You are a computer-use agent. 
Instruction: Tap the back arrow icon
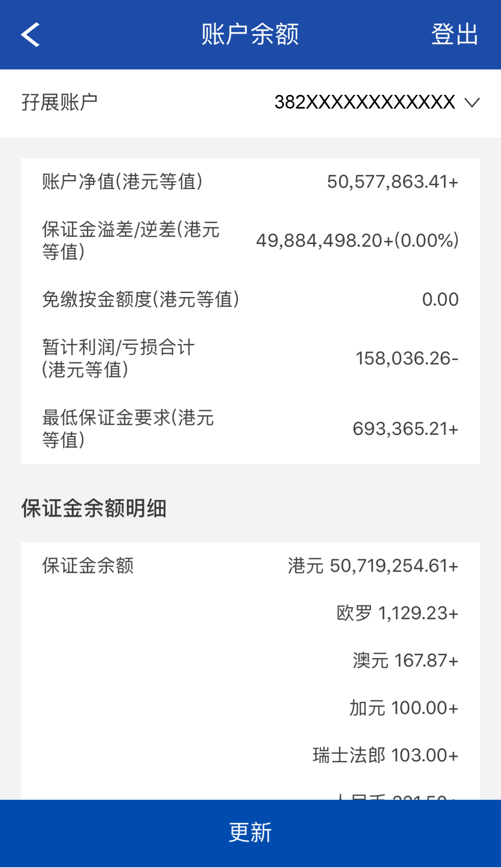[31, 35]
